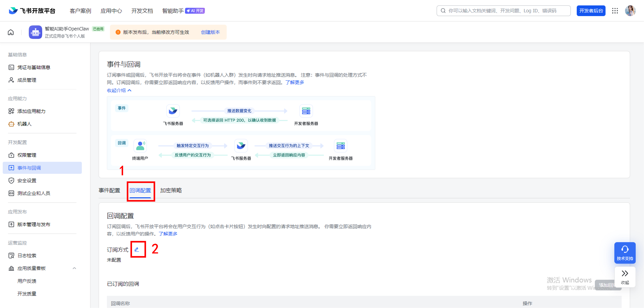Image resolution: width=644 pixels, height=308 pixels.
Task: Open 权限管理 via its lock icon
Action: pos(11,155)
